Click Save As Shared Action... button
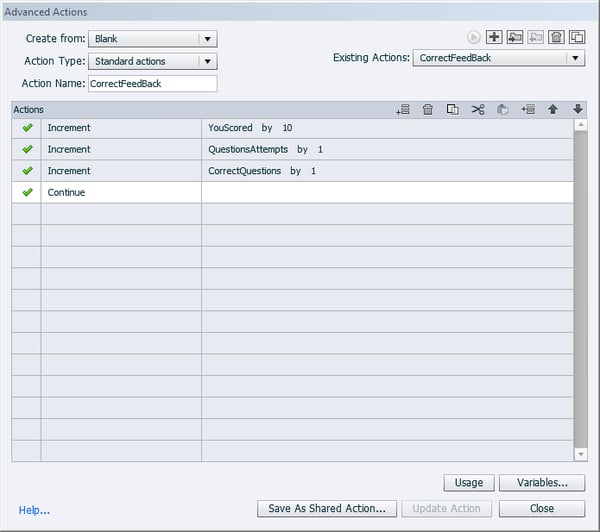This screenshot has width=600, height=532. [327, 509]
